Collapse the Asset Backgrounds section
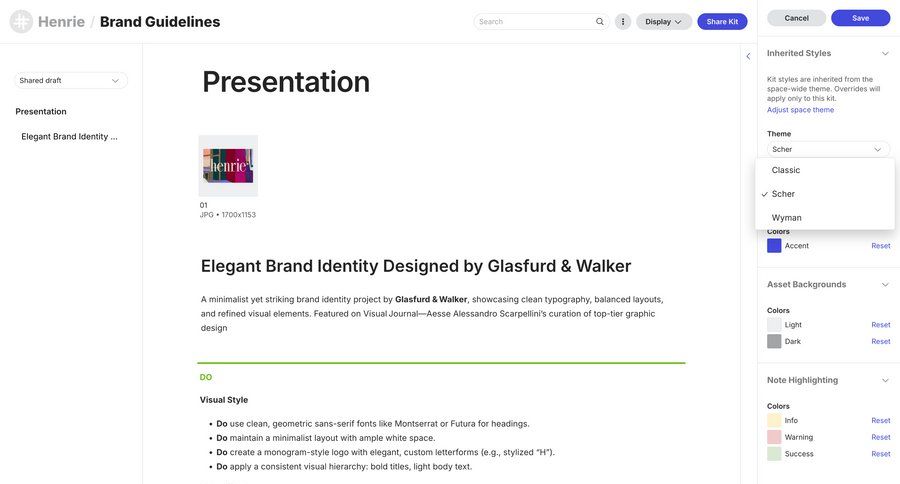This screenshot has height=484, width=900. (885, 284)
